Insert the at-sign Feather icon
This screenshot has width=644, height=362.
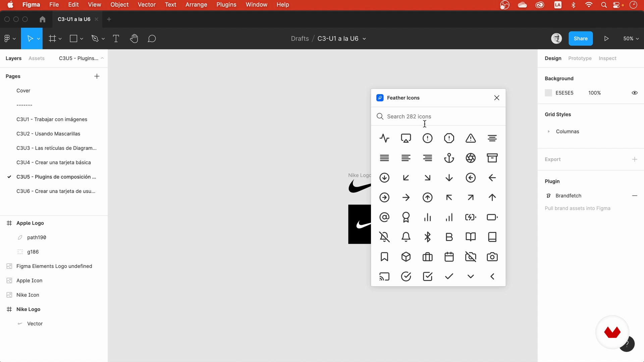(x=384, y=217)
